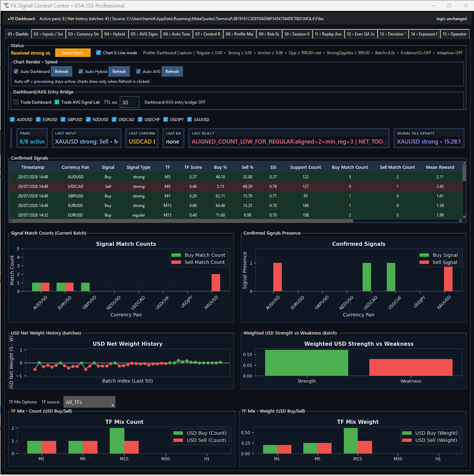The width and height of the screenshot is (474, 476).
Task: Click scroll-left arrow of signals table
Action: (x=10, y=221)
